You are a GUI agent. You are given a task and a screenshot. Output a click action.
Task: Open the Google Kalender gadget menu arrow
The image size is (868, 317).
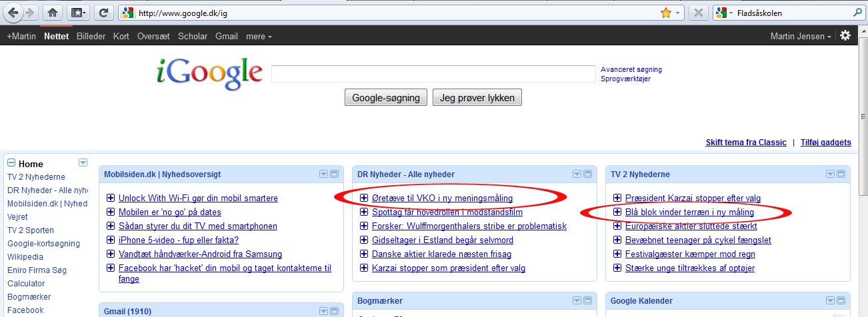click(x=830, y=301)
